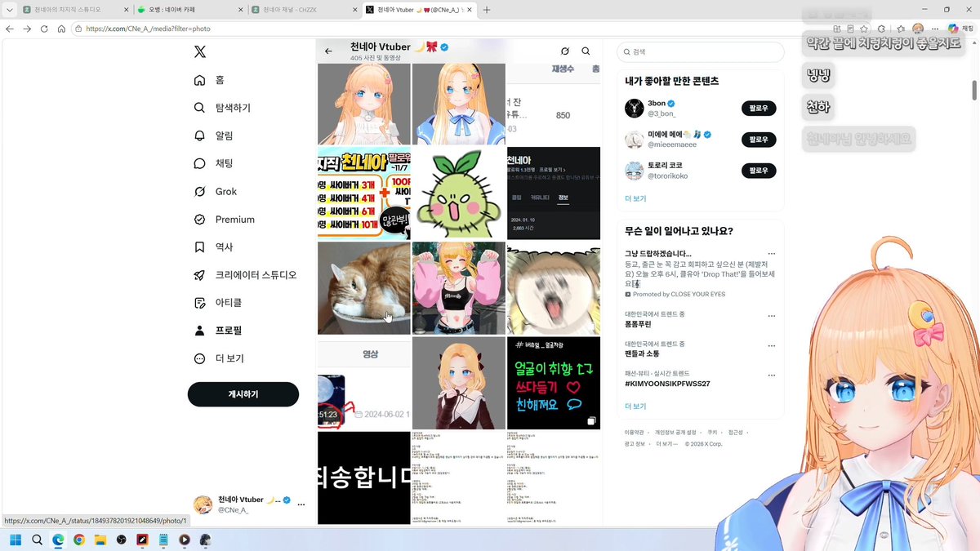
Task: Click the search icon in profile header
Action: click(x=586, y=51)
